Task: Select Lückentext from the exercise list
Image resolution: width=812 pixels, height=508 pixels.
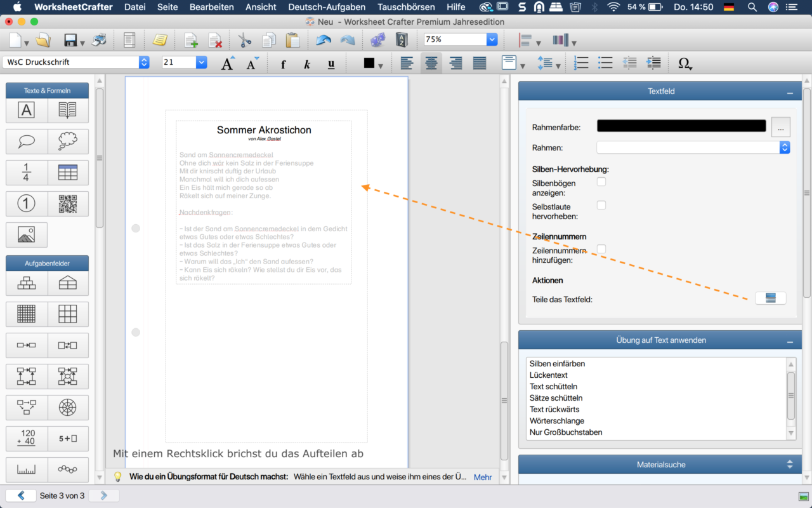Action: [548, 375]
